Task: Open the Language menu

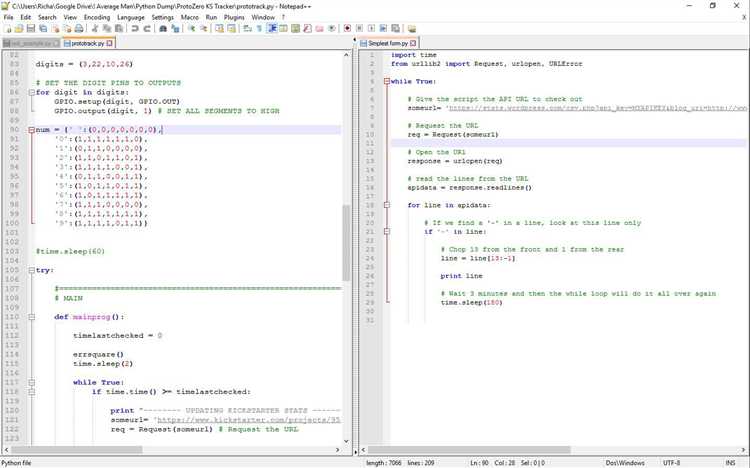Action: 131,17
